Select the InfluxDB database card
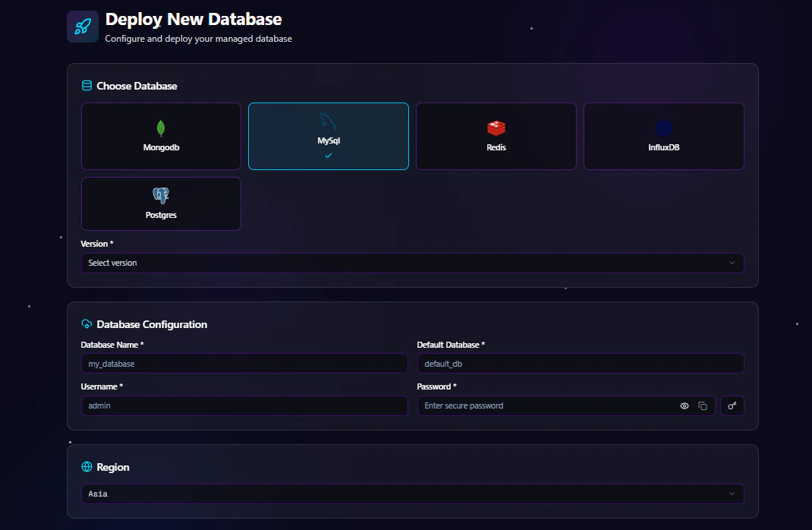Viewport: 812px width, 530px height. [x=664, y=136]
